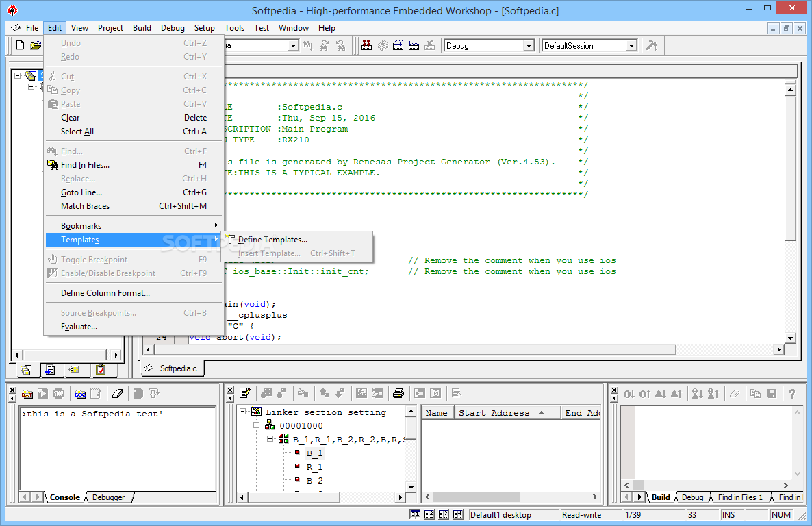812x526 pixels.
Task: Collapse the 00001000 address tree node
Action: pos(257,426)
